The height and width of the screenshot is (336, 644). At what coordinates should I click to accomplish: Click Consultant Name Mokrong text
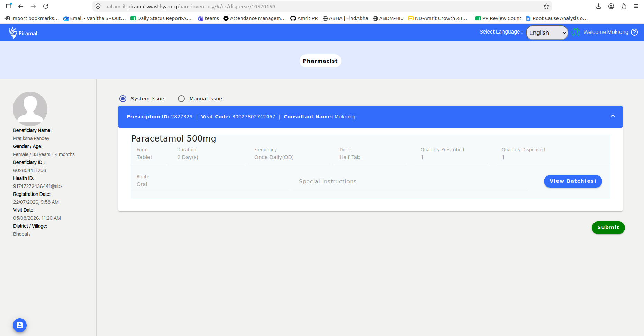(x=320, y=117)
